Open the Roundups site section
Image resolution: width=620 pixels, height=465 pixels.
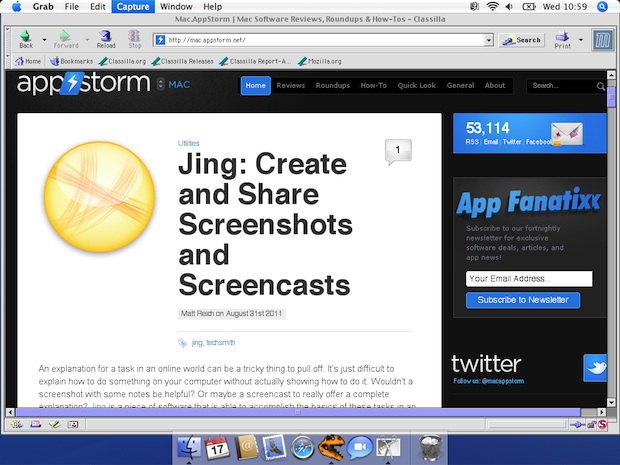[333, 85]
